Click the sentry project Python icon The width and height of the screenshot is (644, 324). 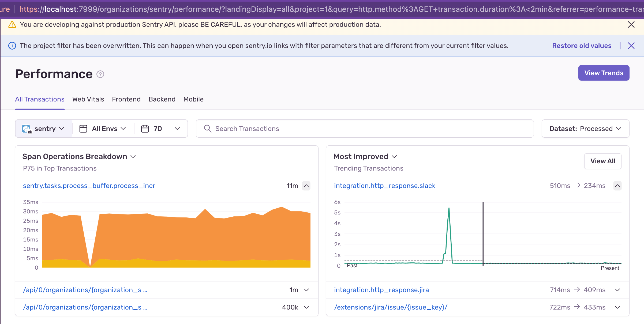[27, 129]
